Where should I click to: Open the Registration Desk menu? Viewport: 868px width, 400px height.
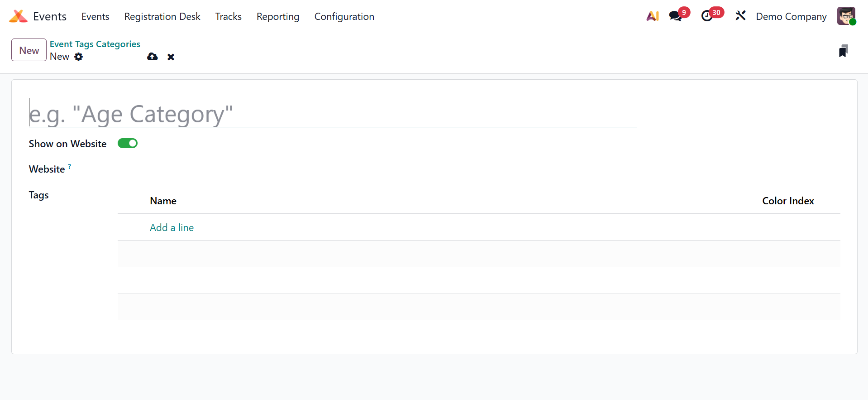click(162, 16)
